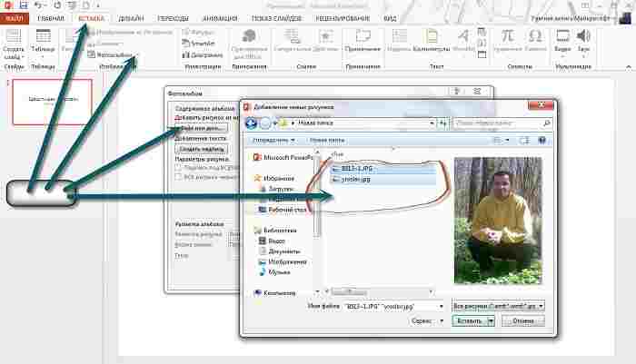Open the Упорядочить dropdown in the file dialog
The width and height of the screenshot is (636, 364).
coord(273,141)
